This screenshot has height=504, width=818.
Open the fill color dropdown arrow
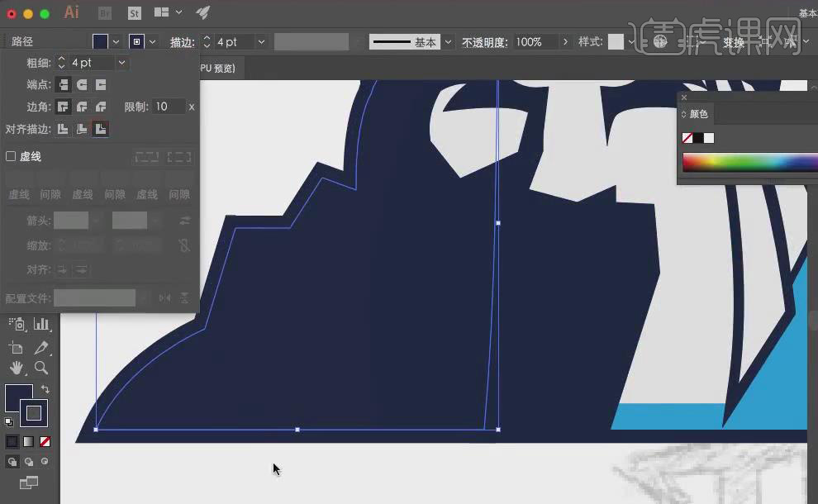(x=116, y=42)
